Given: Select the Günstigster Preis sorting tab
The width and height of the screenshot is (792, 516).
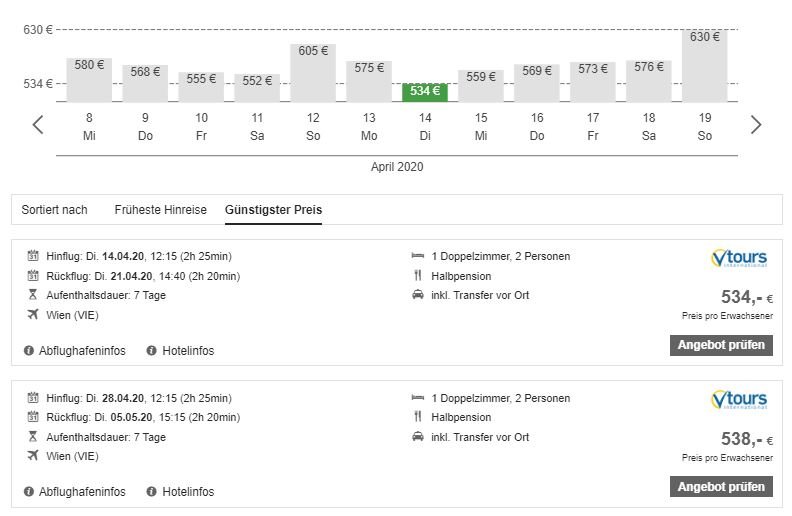Looking at the screenshot, I should click(x=273, y=210).
